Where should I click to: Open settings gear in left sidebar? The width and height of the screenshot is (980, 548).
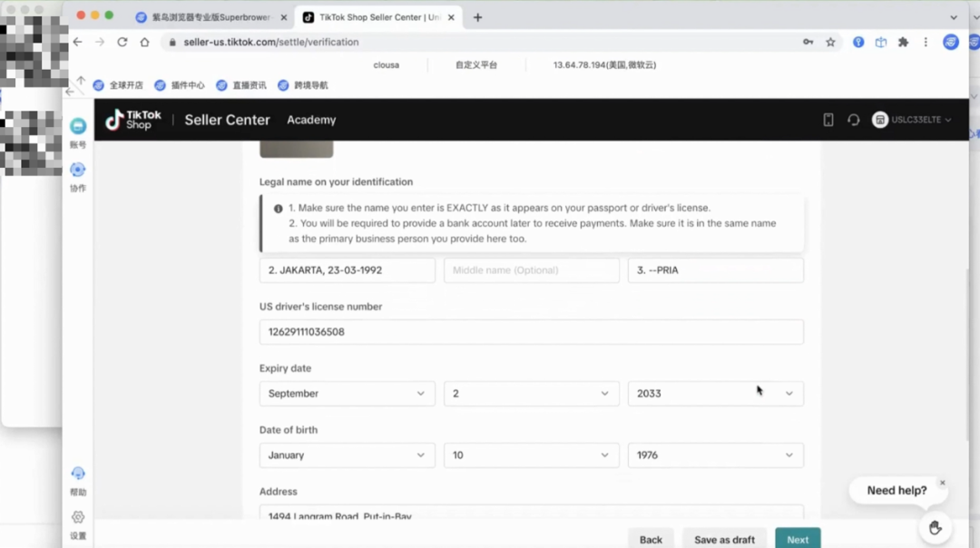(x=78, y=518)
